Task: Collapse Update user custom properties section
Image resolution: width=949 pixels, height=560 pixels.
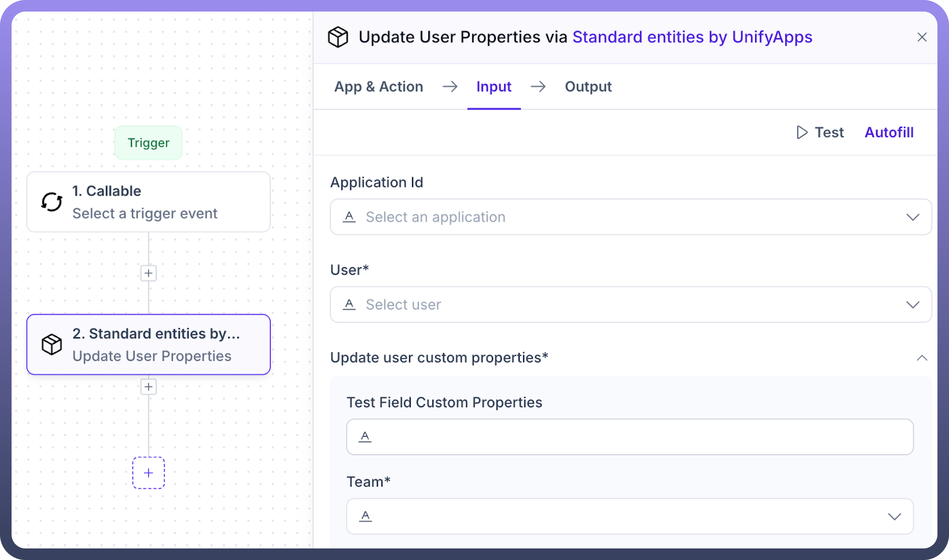Action: (922, 358)
